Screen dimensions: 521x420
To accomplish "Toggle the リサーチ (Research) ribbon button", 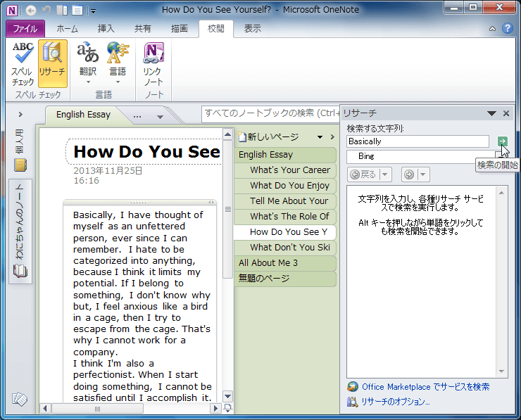I will coord(53,63).
